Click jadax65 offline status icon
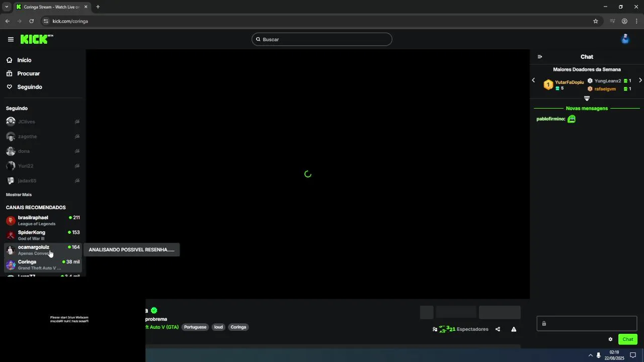 pyautogui.click(x=77, y=180)
